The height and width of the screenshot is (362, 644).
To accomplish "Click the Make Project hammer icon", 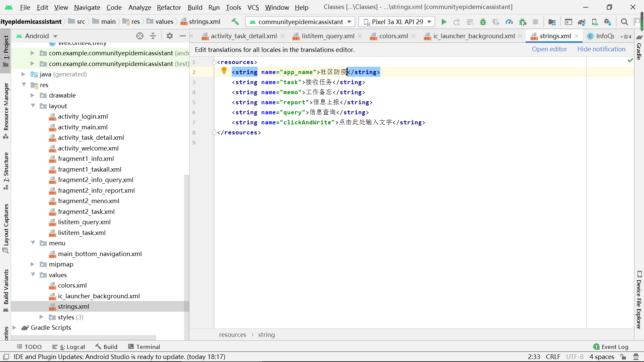I will 235,22.
